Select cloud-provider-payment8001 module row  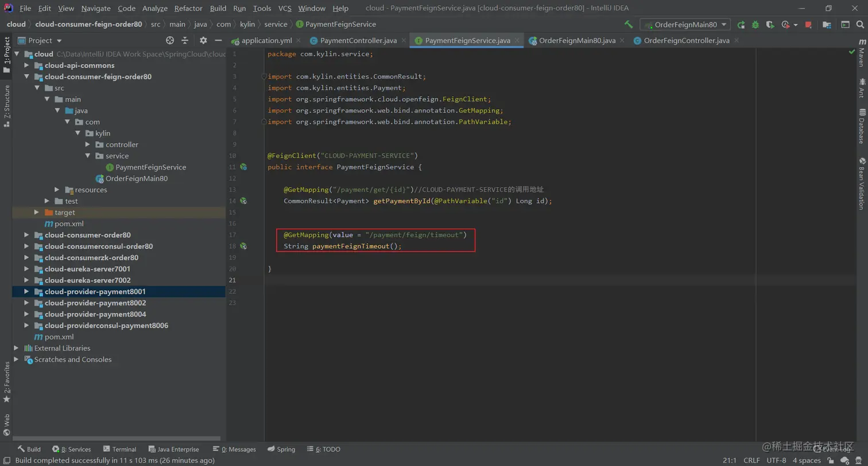coord(119,291)
